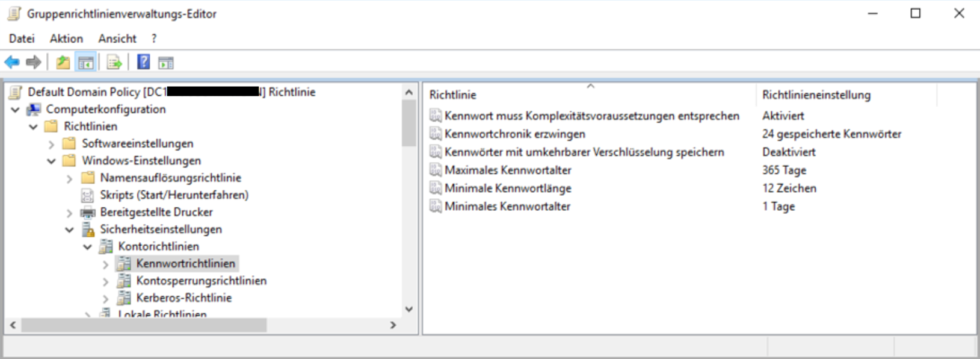Screen dimensions: 980x359
Task: Select Kerberos-Richtlinie in the tree
Action: pyautogui.click(x=183, y=298)
